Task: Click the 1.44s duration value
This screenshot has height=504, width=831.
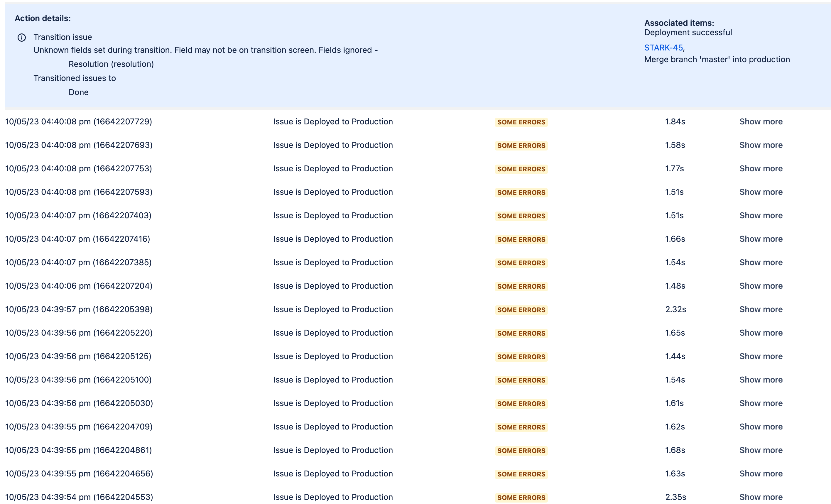Action: [675, 356]
